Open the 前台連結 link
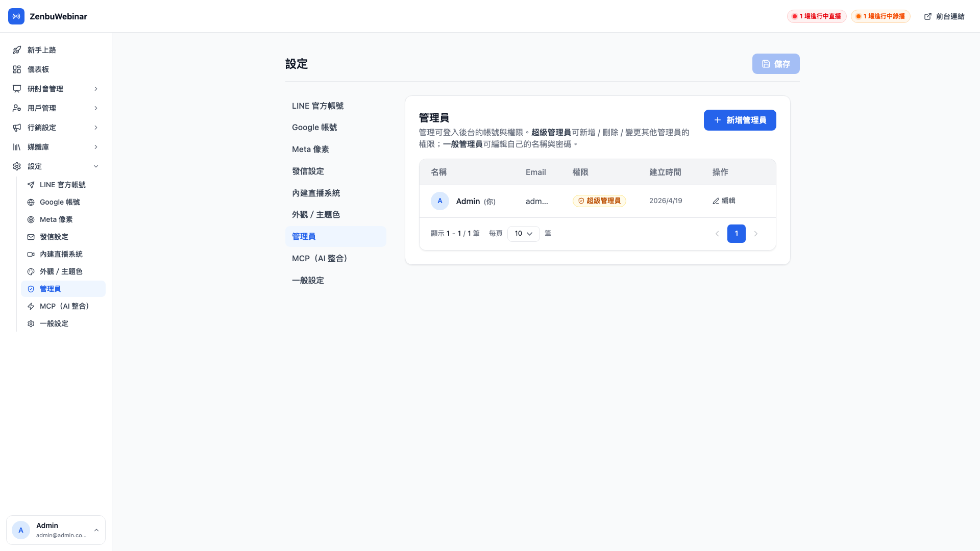The width and height of the screenshot is (980, 551). click(x=944, y=16)
